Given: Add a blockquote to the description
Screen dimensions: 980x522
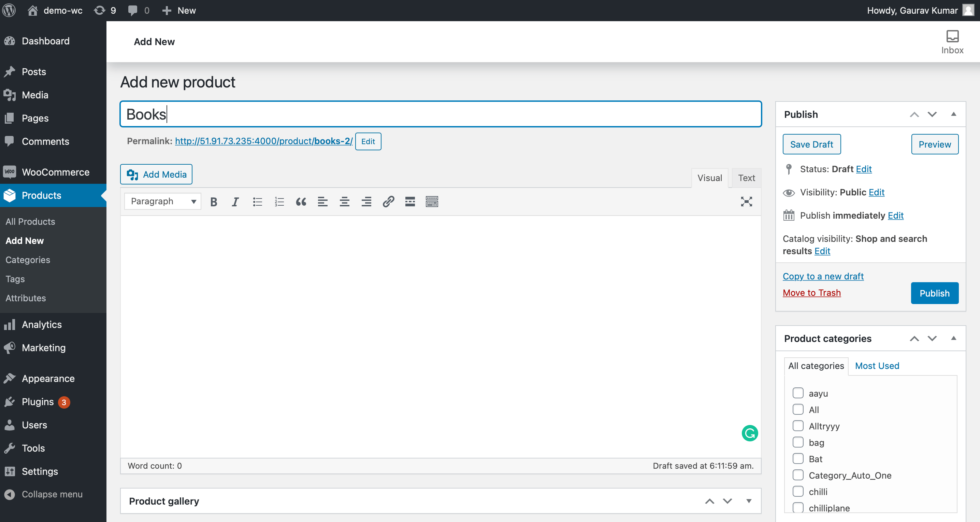Looking at the screenshot, I should point(301,202).
